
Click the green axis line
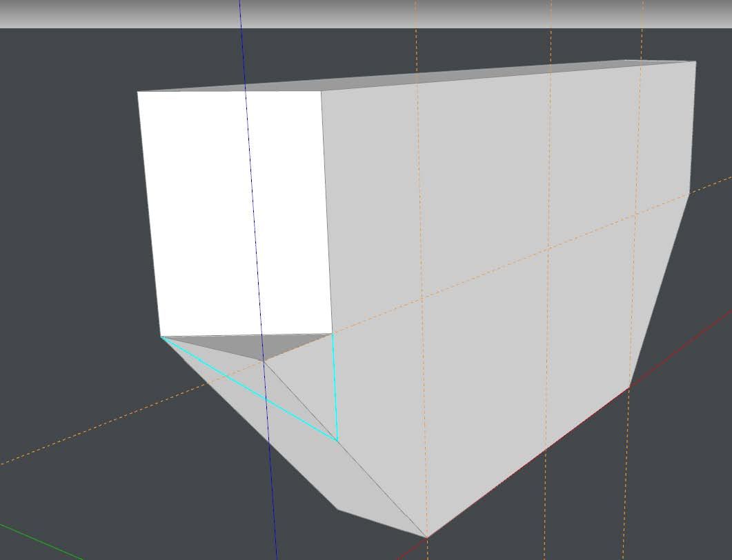[x=41, y=541]
